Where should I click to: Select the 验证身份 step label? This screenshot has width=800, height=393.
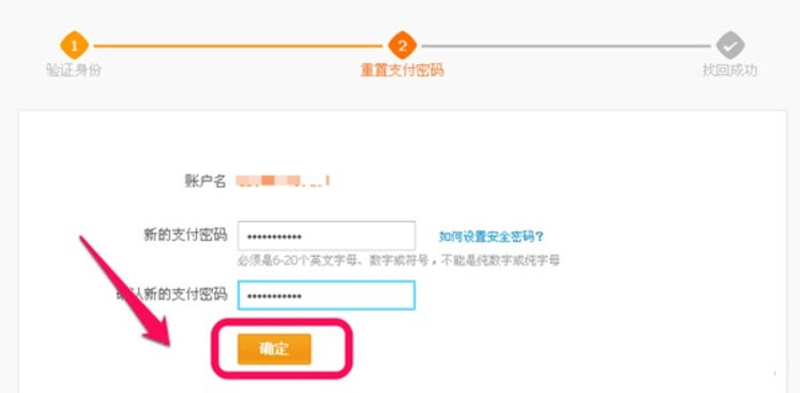click(74, 70)
